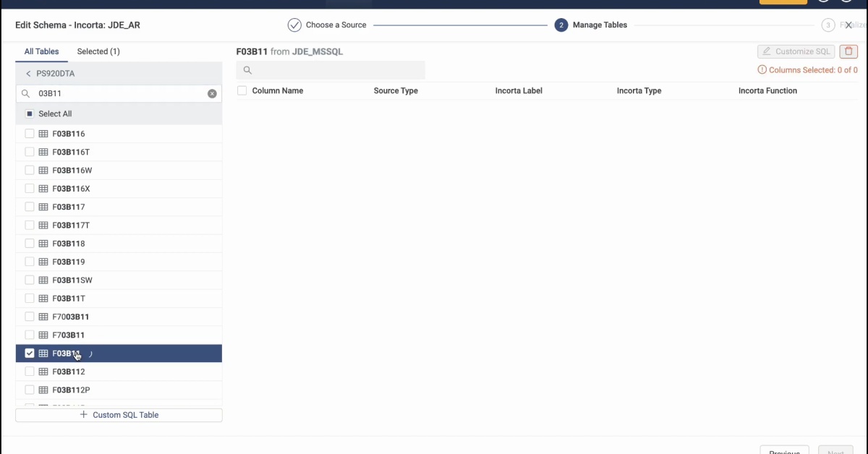Switch to the All Tables tab
Viewport: 868px width, 454px height.
41,51
